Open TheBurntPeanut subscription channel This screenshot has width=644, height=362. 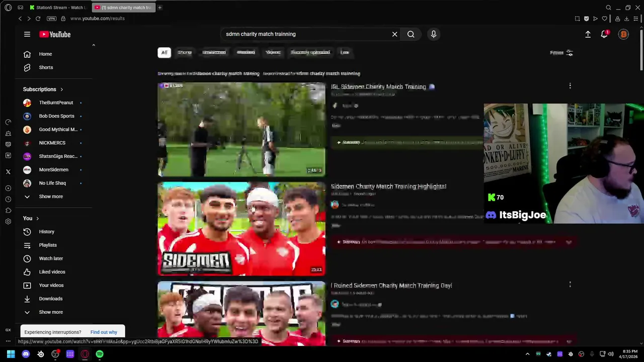point(55,103)
